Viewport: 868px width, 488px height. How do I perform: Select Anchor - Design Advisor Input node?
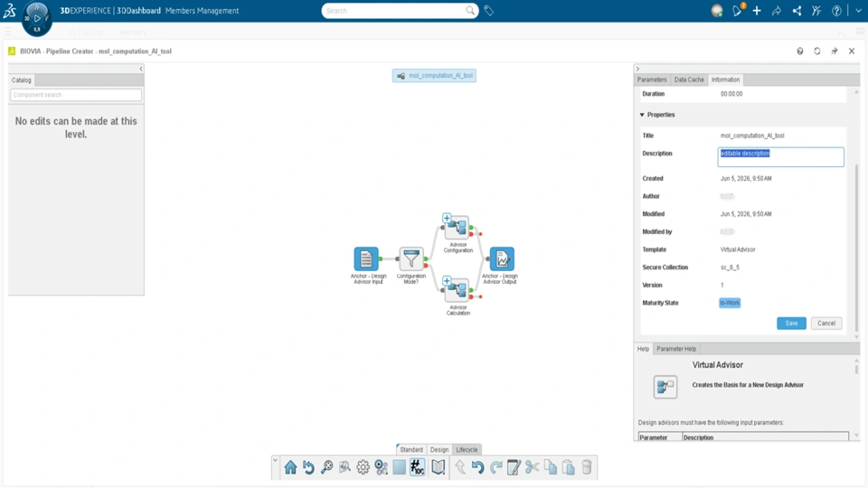[366, 259]
